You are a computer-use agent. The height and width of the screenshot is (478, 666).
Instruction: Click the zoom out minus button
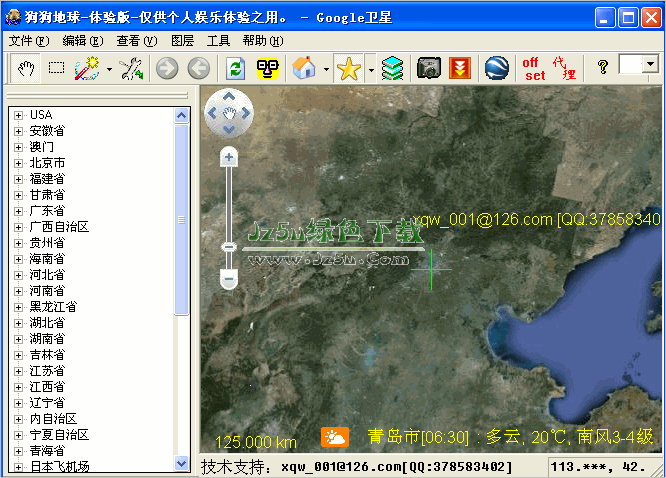(229, 279)
